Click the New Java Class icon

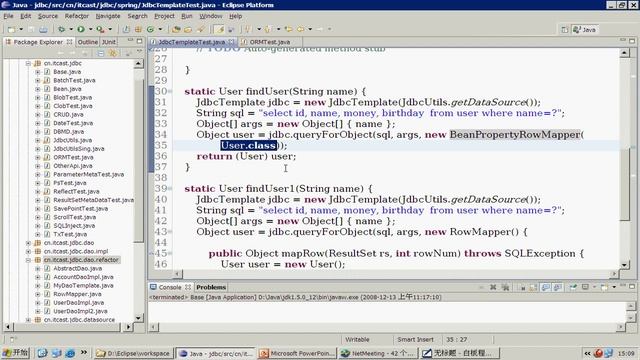(x=150, y=29)
